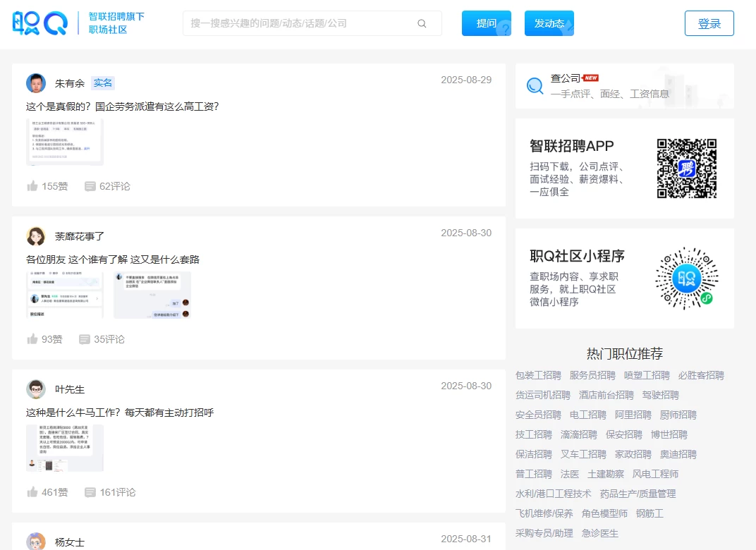
Task: Open second image in 荼蘼花事了's post
Action: coord(152,295)
